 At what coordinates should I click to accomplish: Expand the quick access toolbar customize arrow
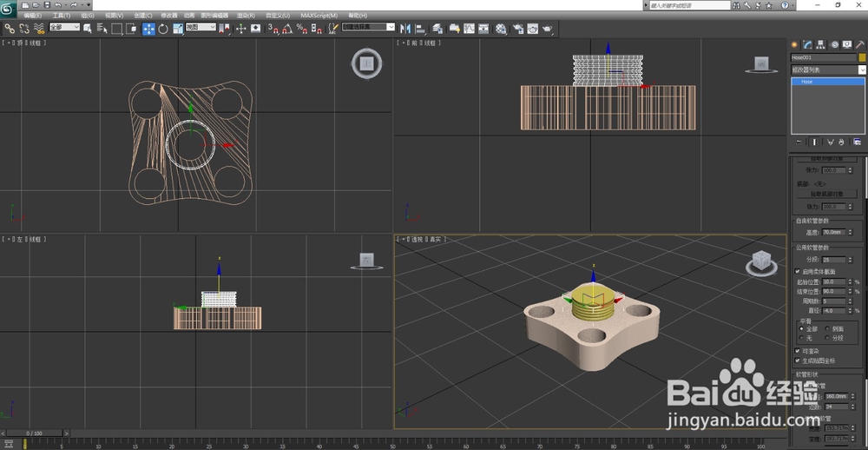coord(89,5)
